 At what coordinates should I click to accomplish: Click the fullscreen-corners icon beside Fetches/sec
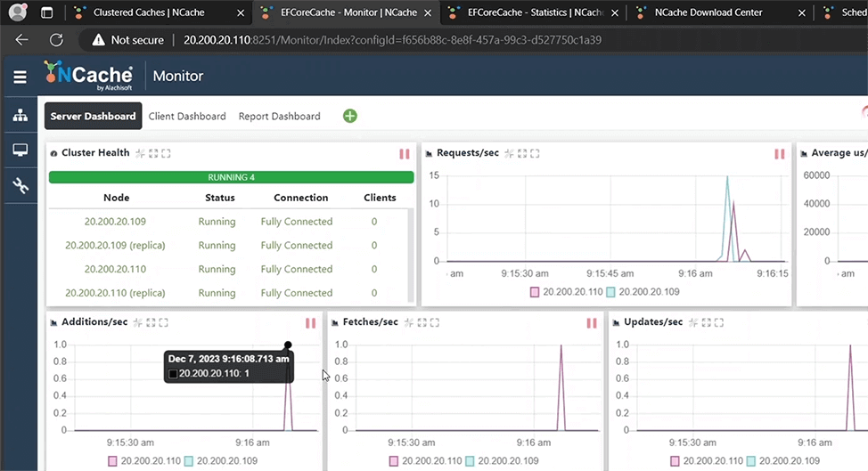435,322
